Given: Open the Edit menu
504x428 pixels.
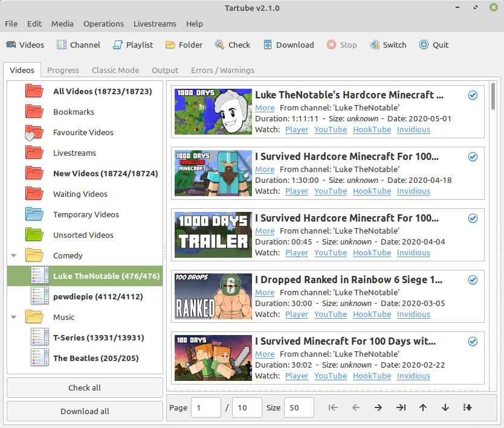Looking at the screenshot, I should click(x=34, y=24).
